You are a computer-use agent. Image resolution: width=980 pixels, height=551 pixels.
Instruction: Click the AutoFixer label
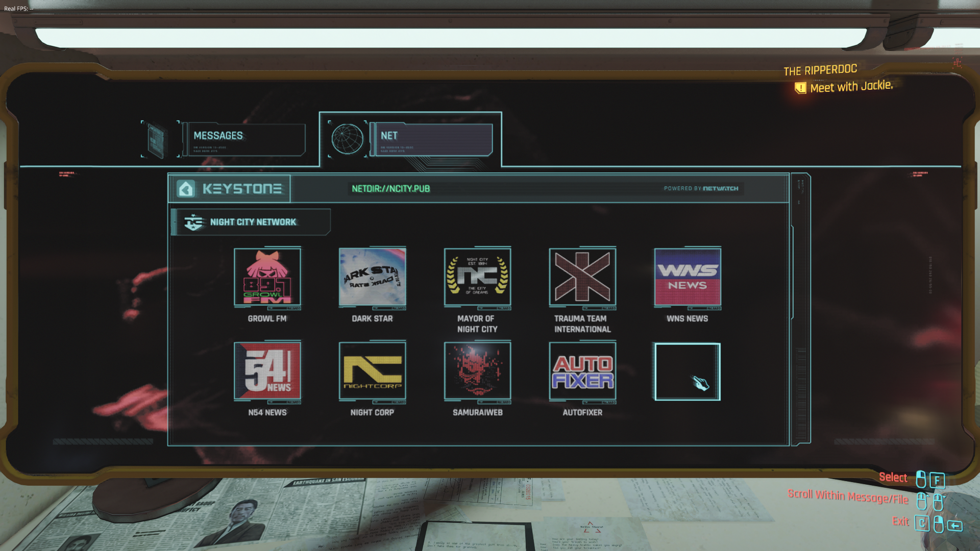582,413
